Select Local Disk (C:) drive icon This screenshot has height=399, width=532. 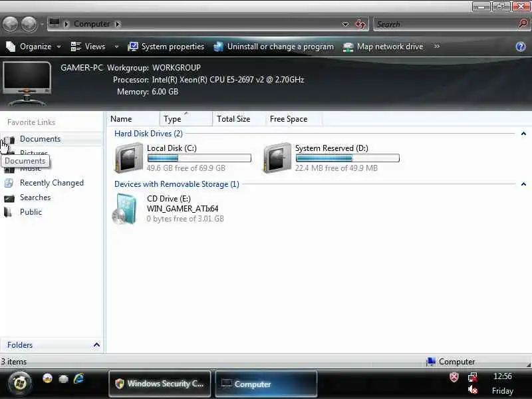tap(129, 158)
